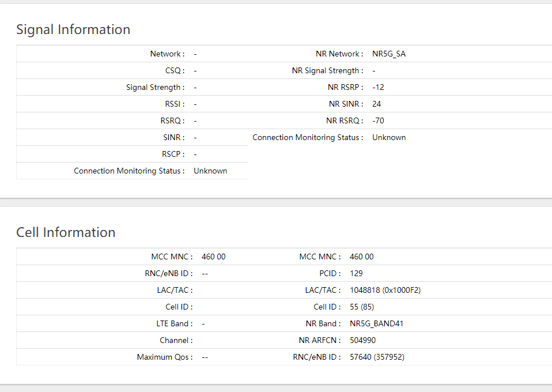The height and width of the screenshot is (392, 552).
Task: Select the NR RSRQ value -70
Action: (378, 121)
